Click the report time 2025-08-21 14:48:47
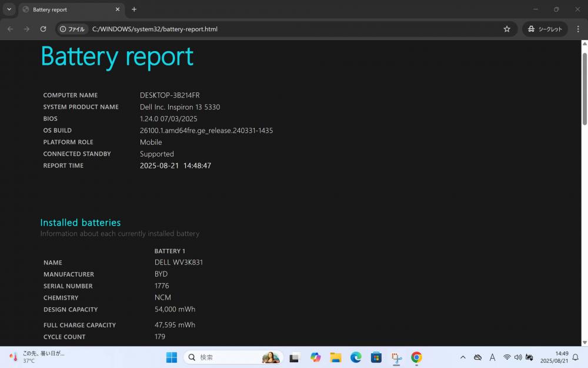The height and width of the screenshot is (368, 588). click(175, 165)
